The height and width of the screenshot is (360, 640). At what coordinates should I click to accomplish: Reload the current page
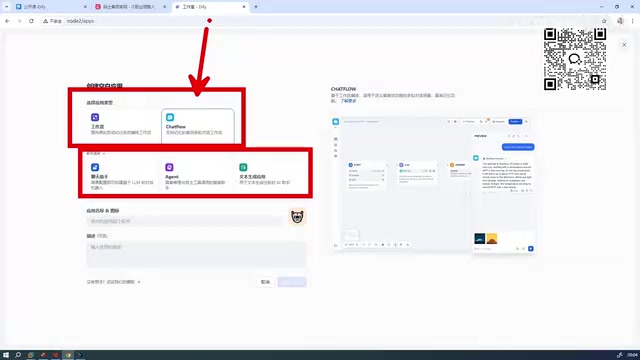click(31, 21)
